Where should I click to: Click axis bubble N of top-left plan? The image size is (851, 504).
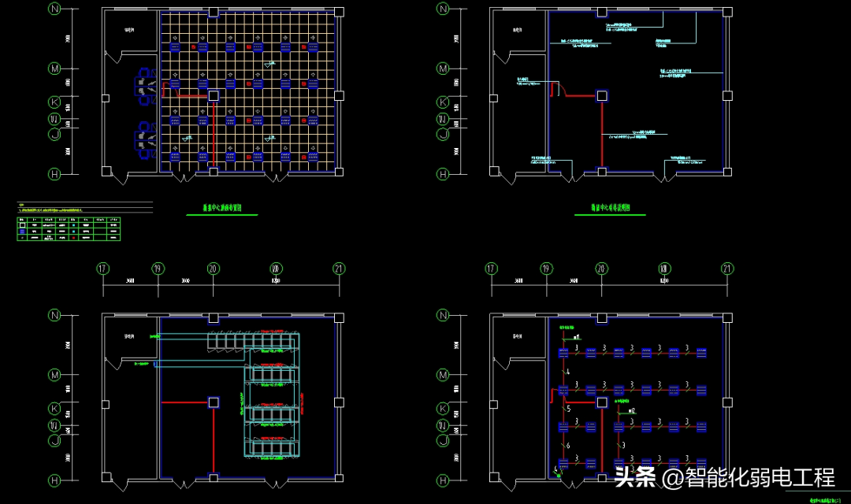55,9
